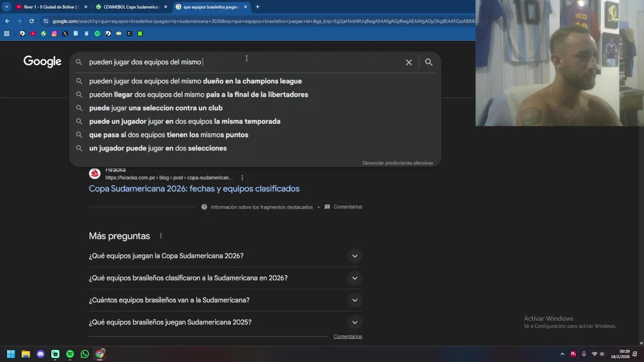Click the microphone icon in system tray
644x362 pixels.
click(x=584, y=354)
